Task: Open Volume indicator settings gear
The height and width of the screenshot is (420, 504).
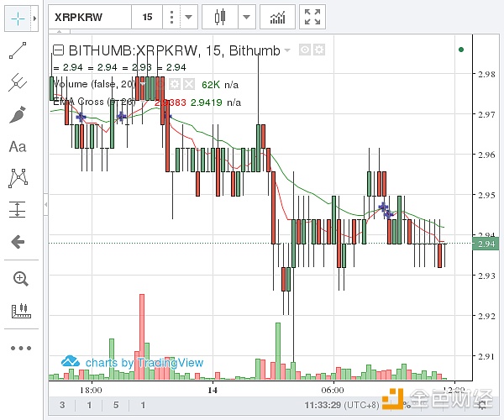Action: pos(174,85)
